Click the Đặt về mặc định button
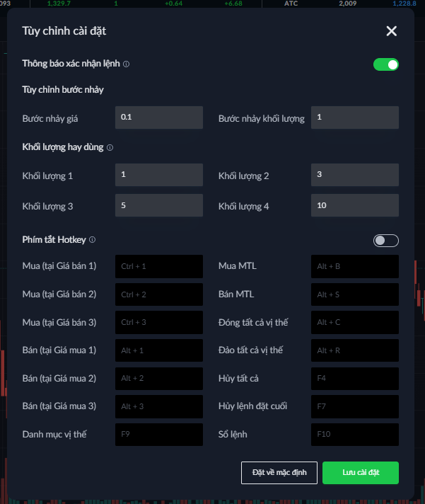 279,472
